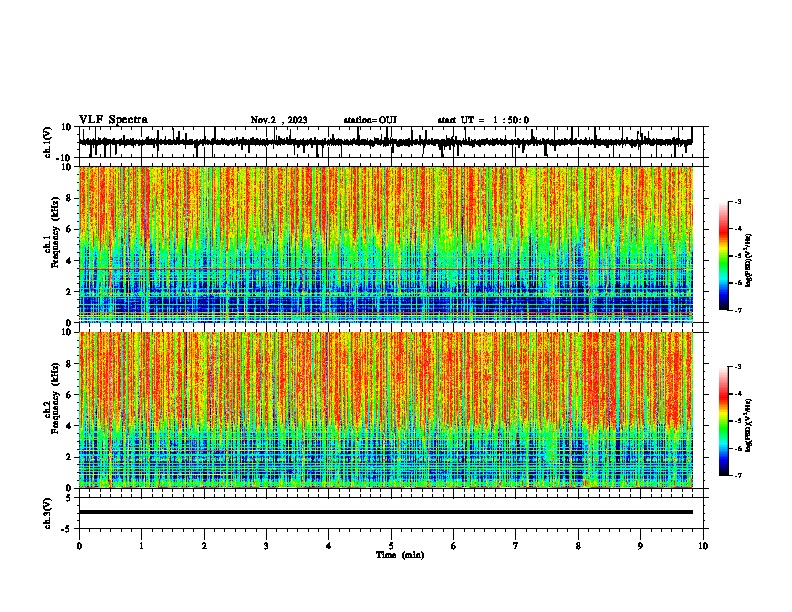This screenshot has height=612, width=792.
Task: Select the "Nov.2 , 2023" date text
Action: point(279,120)
